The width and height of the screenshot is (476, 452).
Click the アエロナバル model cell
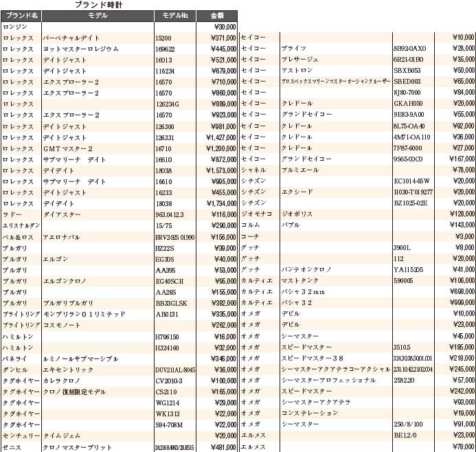(x=61, y=237)
